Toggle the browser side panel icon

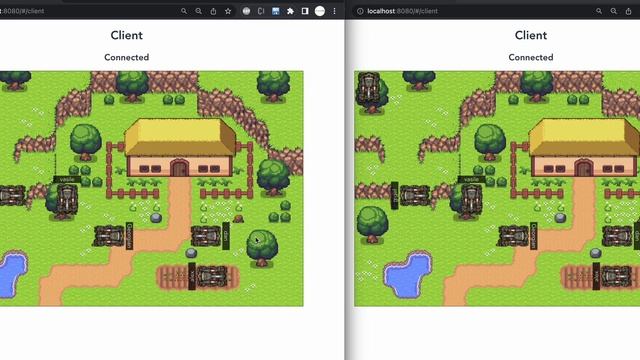[x=305, y=11]
